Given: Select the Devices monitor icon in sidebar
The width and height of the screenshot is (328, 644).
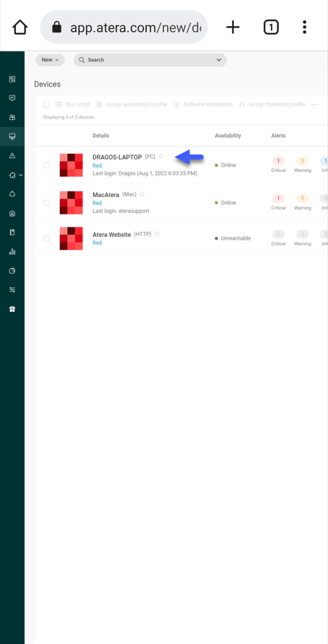Looking at the screenshot, I should click(12, 136).
